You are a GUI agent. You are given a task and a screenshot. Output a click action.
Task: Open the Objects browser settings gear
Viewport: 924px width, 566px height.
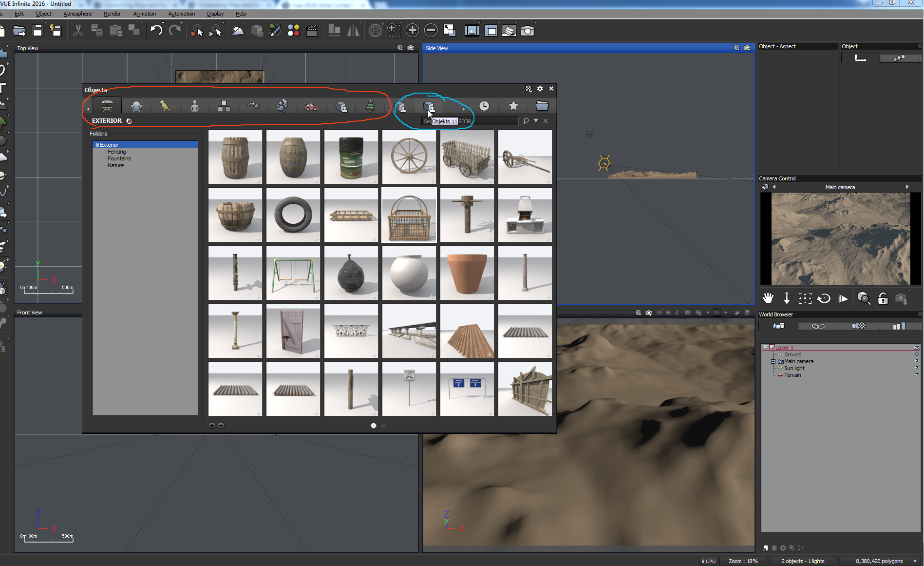click(540, 89)
